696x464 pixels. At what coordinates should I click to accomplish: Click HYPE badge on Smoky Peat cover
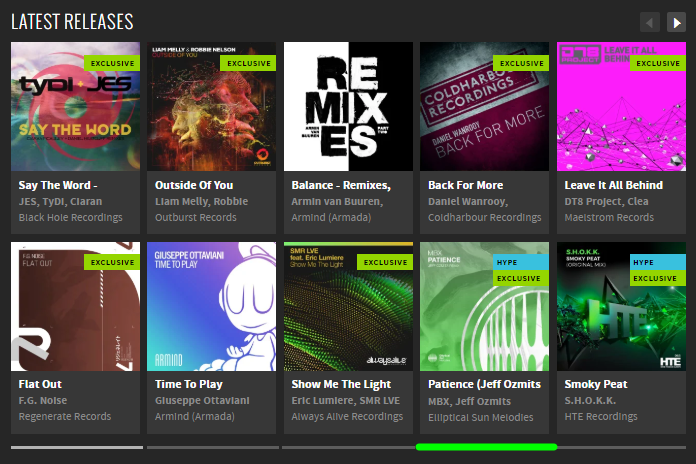coord(658,262)
